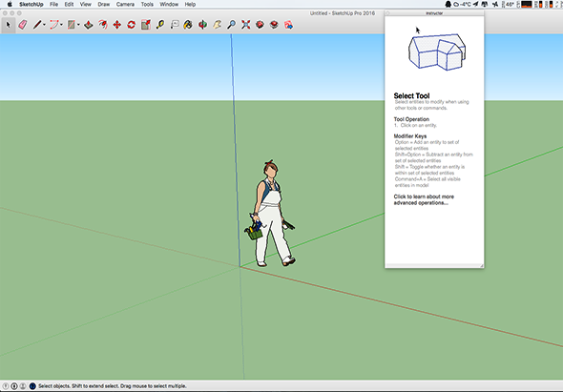Viewport: 563px width, 392px height.
Task: Open the View menu
Action: (86, 5)
